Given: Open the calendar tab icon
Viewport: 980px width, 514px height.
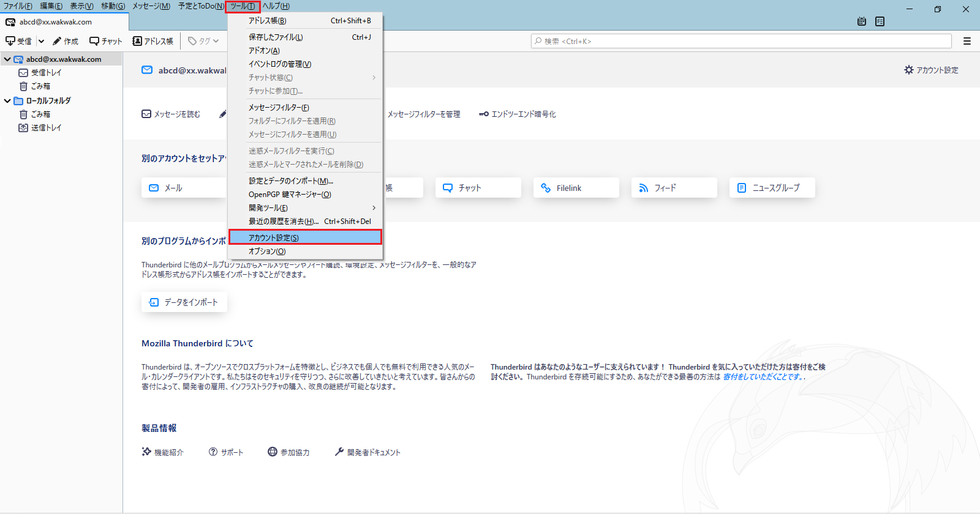Looking at the screenshot, I should (x=862, y=21).
